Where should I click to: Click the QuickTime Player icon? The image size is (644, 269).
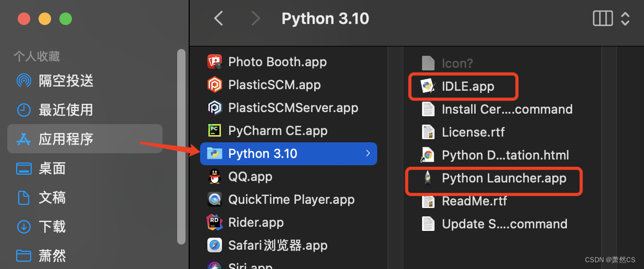pyautogui.click(x=215, y=200)
